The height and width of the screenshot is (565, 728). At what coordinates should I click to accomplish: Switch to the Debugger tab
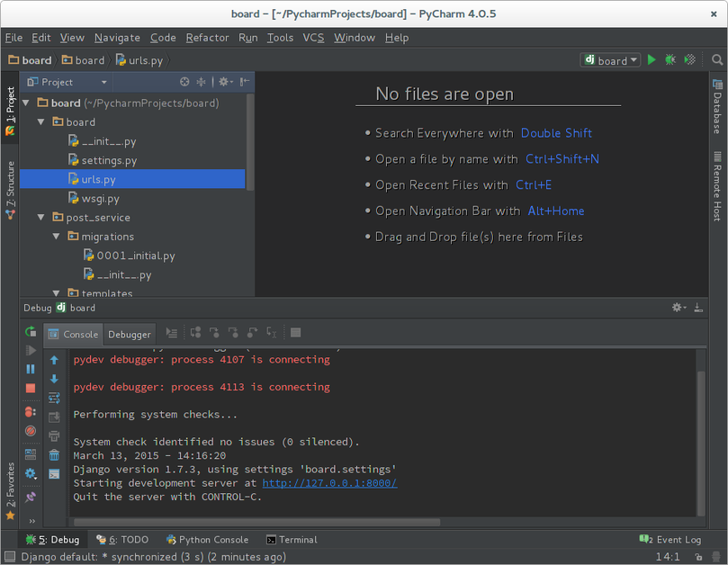(x=129, y=335)
